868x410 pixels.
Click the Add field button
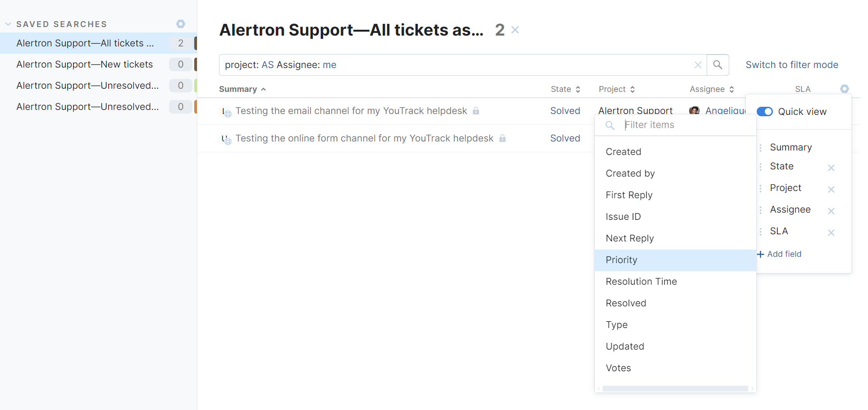click(779, 254)
